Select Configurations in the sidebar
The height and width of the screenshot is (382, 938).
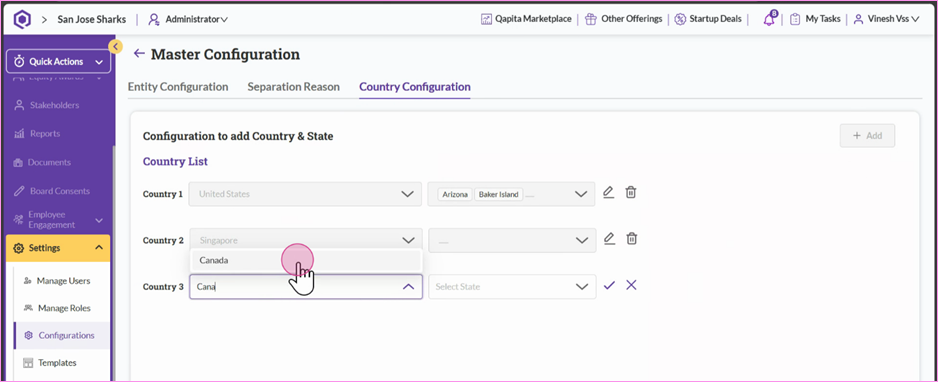62,335
